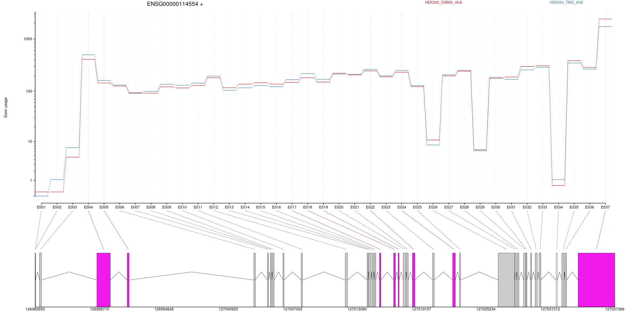Select exon label E008
The image size is (644, 322).
click(151, 207)
